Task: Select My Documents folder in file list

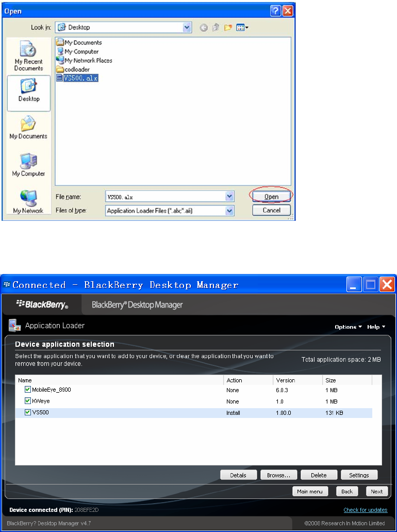Action: click(79, 42)
